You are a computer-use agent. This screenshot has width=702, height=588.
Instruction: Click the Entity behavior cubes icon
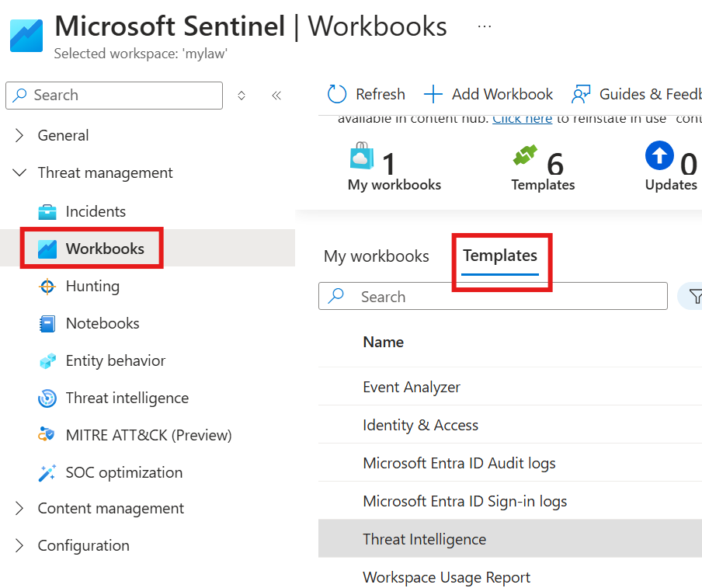[47, 360]
